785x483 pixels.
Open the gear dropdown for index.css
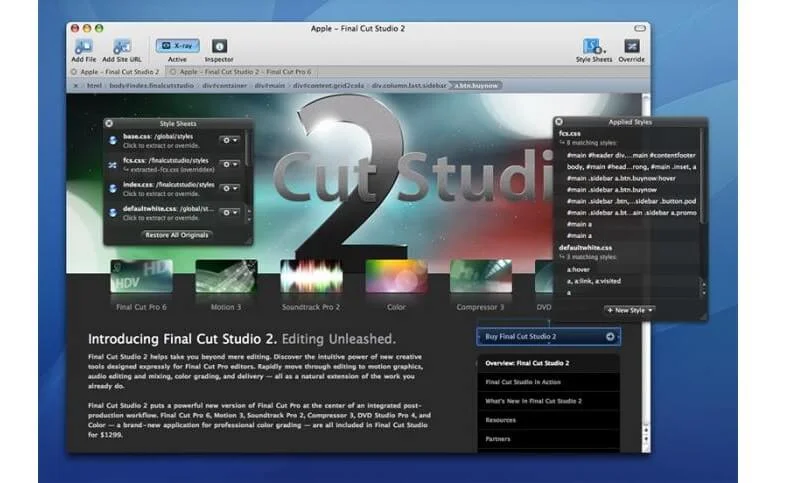click(x=230, y=189)
